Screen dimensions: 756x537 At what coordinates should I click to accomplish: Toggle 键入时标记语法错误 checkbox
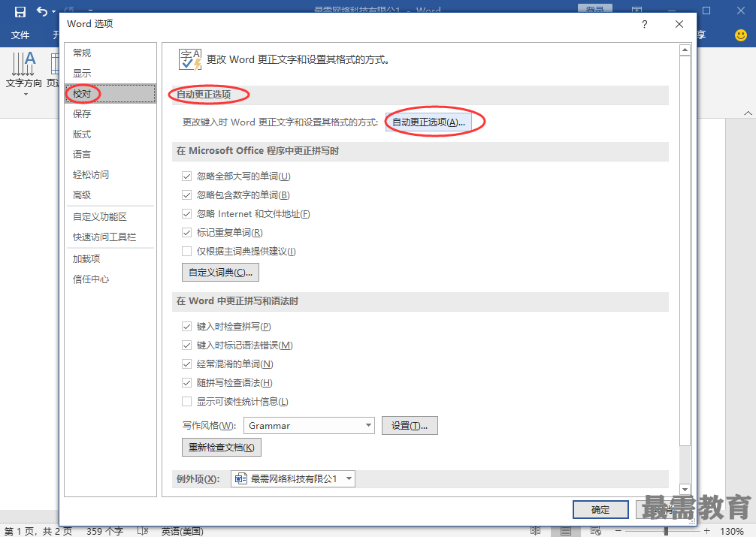(x=186, y=345)
